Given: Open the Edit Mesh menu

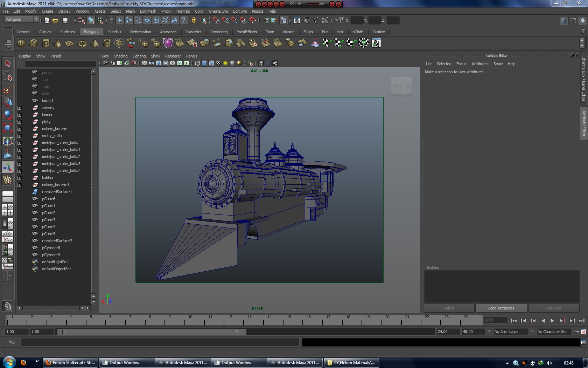Looking at the screenshot, I should [x=148, y=11].
